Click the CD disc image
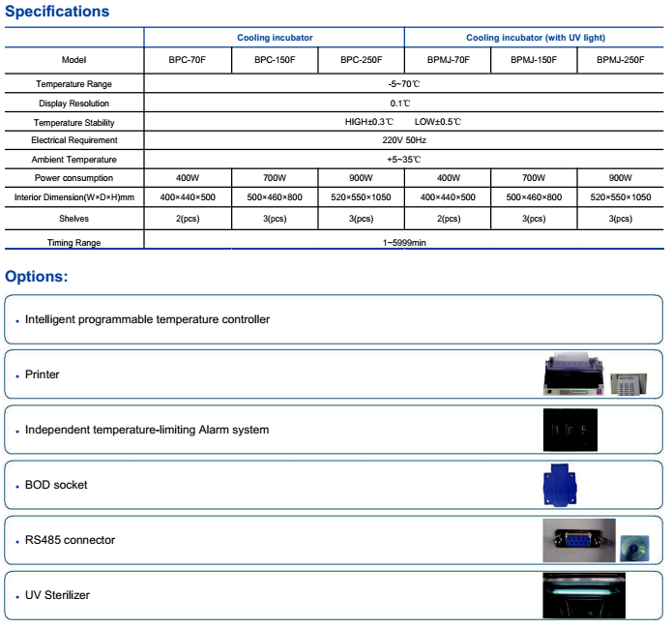 pos(634,549)
